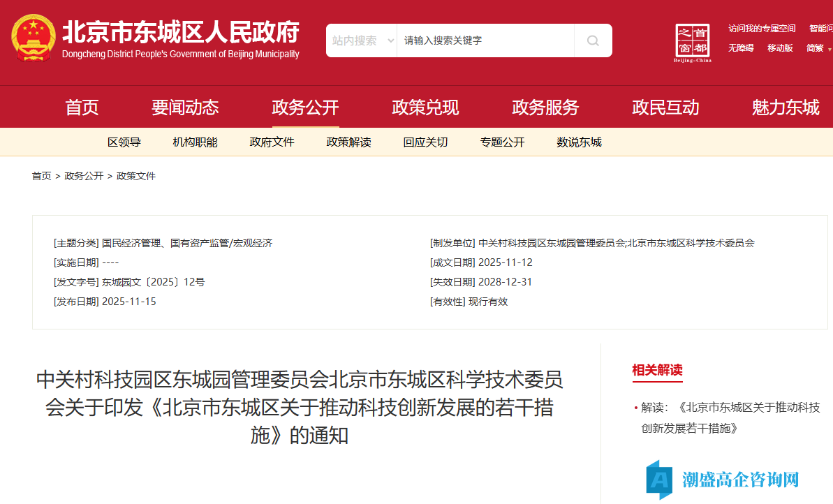
Task: Click the 首页 breadcrumb link
Action: pos(41,175)
